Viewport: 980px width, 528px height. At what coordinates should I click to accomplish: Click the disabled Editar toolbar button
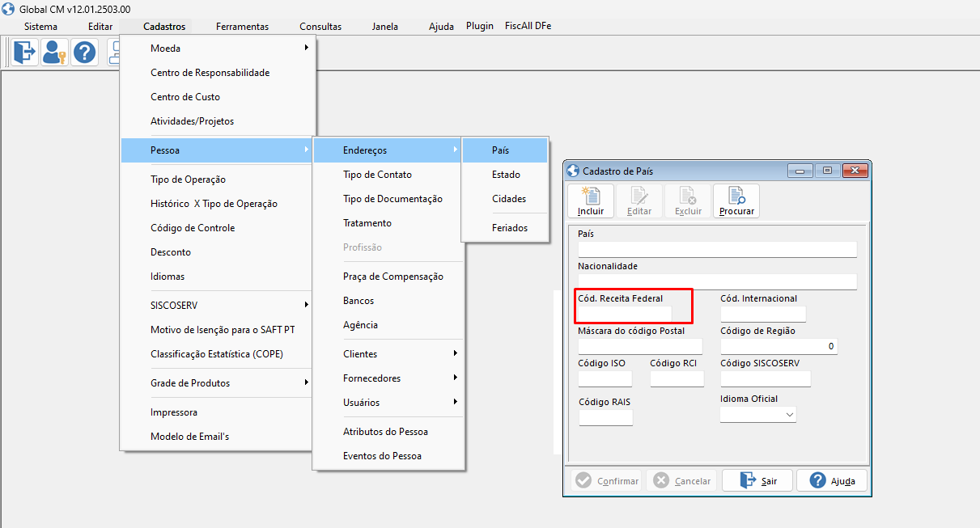coord(639,201)
